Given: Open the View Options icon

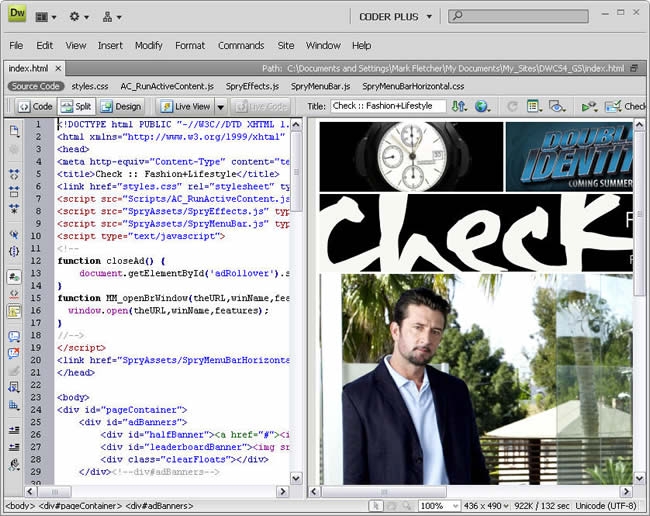Looking at the screenshot, I should 534,107.
